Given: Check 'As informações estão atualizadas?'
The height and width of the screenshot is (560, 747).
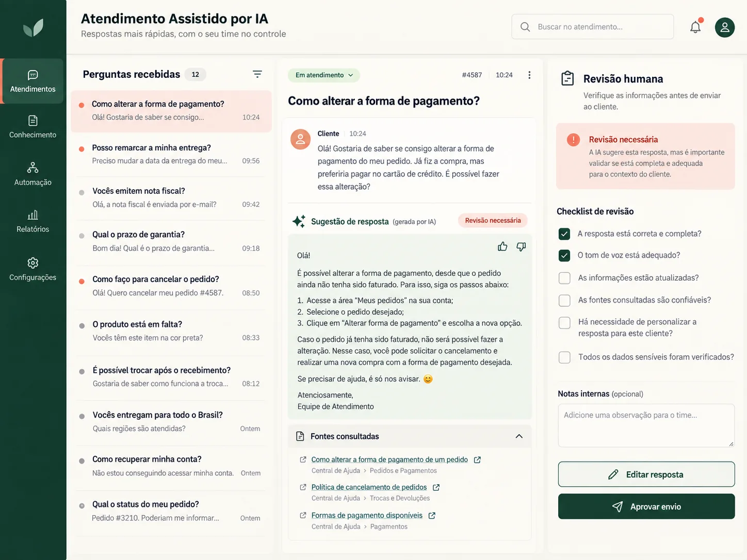Looking at the screenshot, I should pos(564,278).
